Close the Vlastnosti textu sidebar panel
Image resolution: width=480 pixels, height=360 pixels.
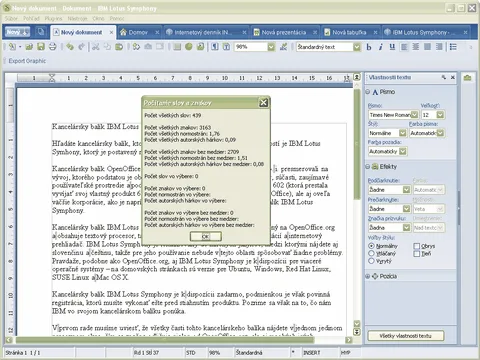coord(453,77)
